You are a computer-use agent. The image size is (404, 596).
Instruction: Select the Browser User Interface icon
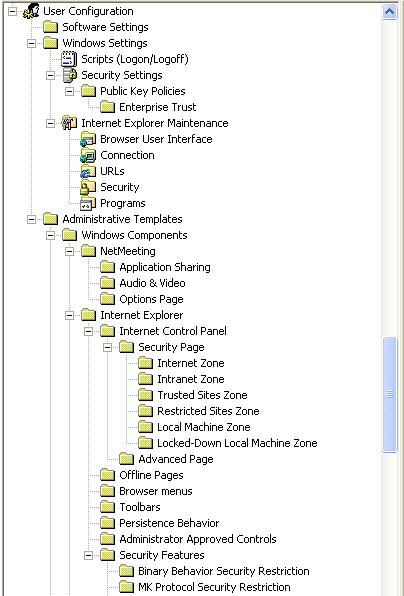click(x=88, y=139)
